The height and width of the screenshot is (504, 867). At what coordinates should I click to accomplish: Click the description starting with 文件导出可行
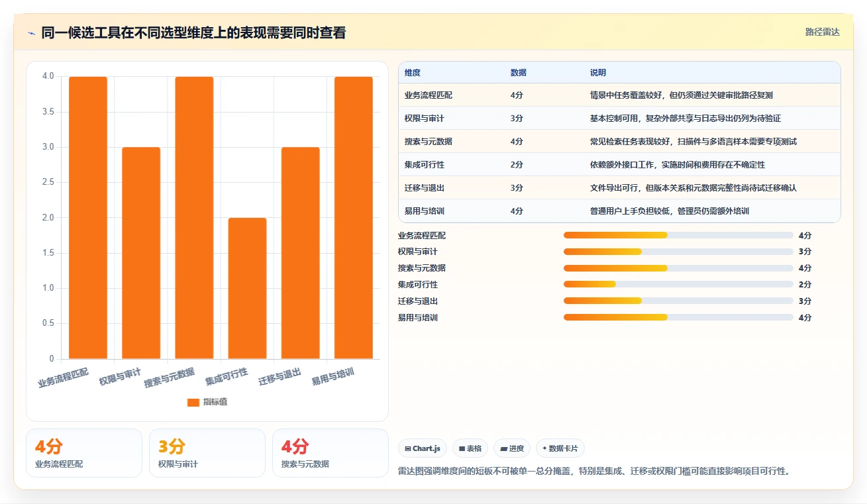tap(693, 188)
